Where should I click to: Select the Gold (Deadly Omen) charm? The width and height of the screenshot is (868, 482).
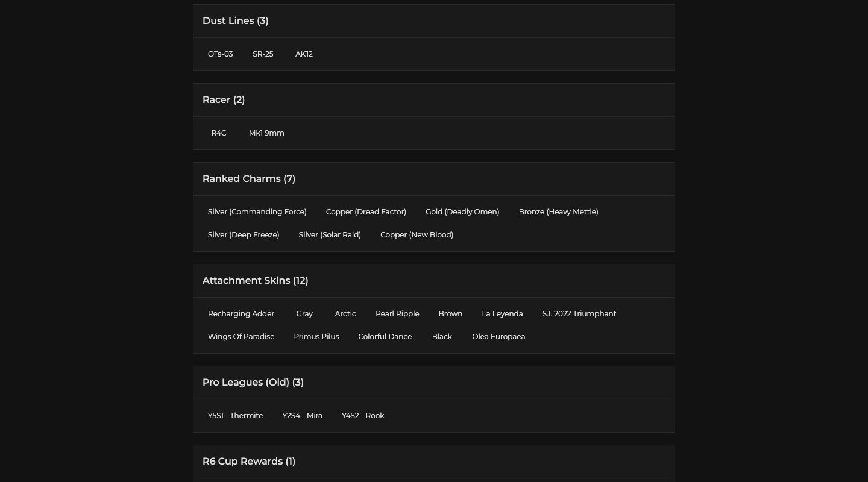pos(462,212)
